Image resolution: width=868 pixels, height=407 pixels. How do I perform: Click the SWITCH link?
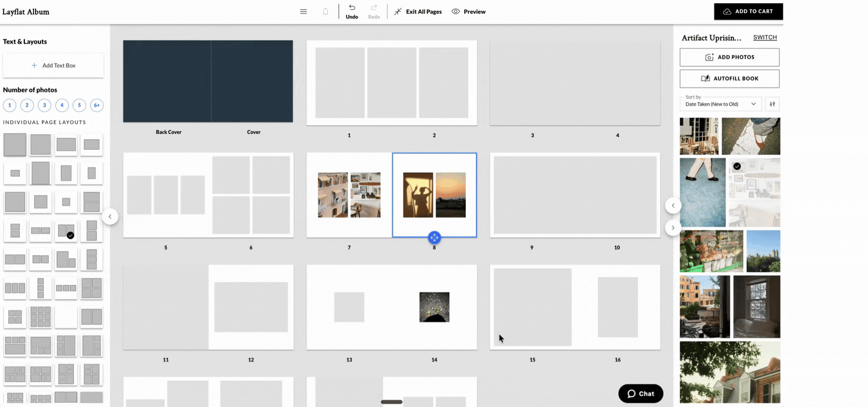tap(765, 37)
